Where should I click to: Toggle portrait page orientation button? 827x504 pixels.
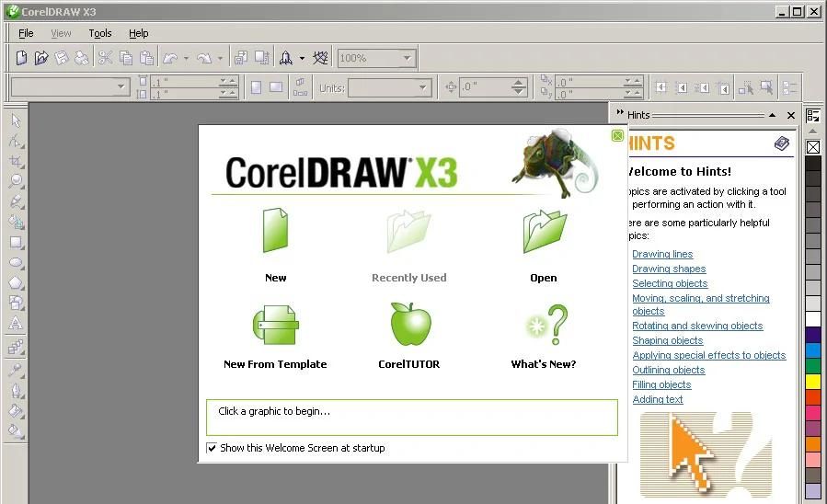[256, 87]
